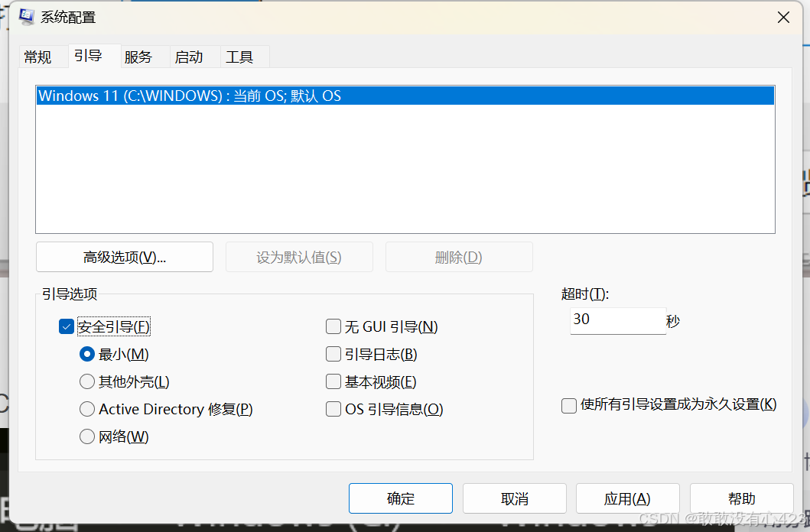Viewport: 810px width, 532px height.
Task: Enable the 无 GUI 引导 checkbox
Action: coord(333,326)
